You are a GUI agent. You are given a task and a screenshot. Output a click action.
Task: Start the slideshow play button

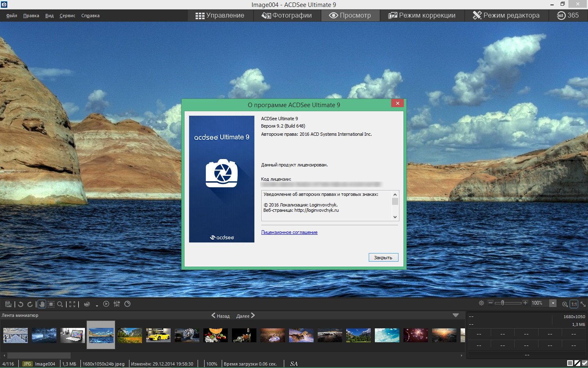pos(106,304)
